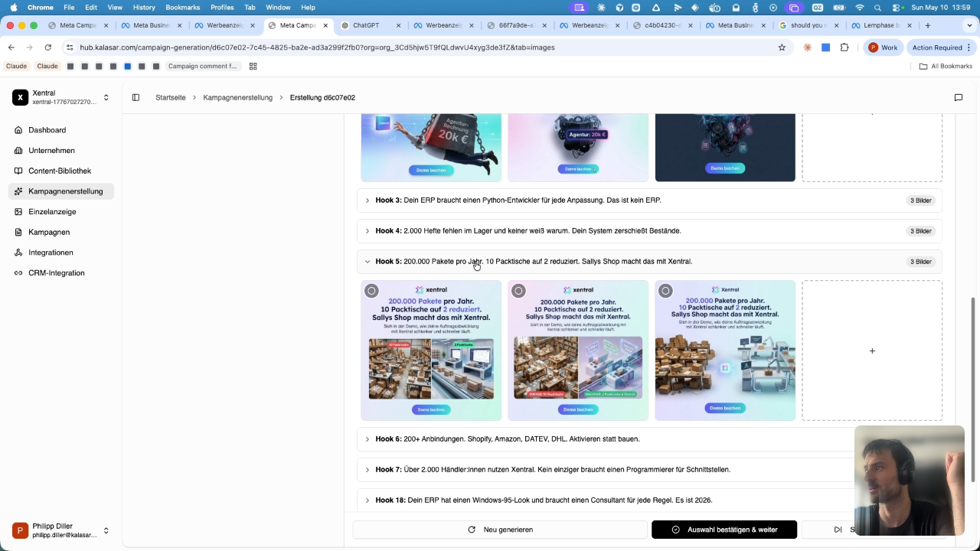Open Action Required browser menu

[941, 47]
